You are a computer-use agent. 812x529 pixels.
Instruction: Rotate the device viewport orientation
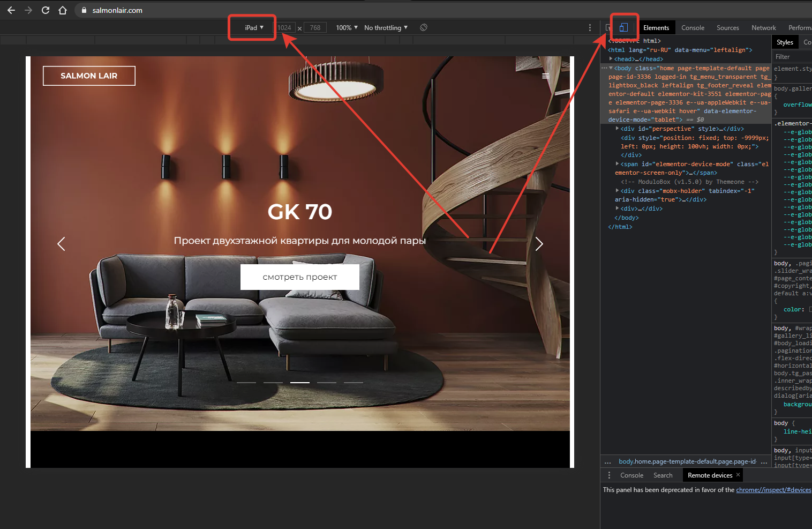tap(424, 27)
